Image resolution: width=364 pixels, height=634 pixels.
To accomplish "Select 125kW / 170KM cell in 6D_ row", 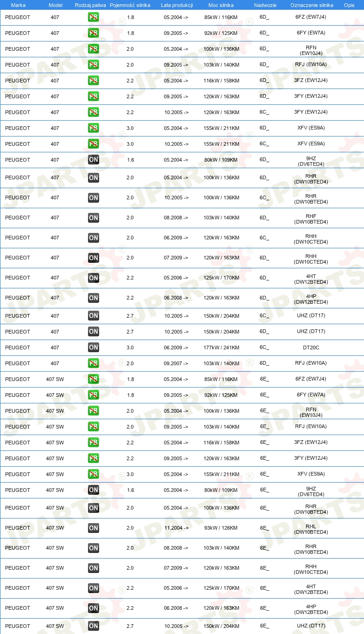I will tap(222, 278).
